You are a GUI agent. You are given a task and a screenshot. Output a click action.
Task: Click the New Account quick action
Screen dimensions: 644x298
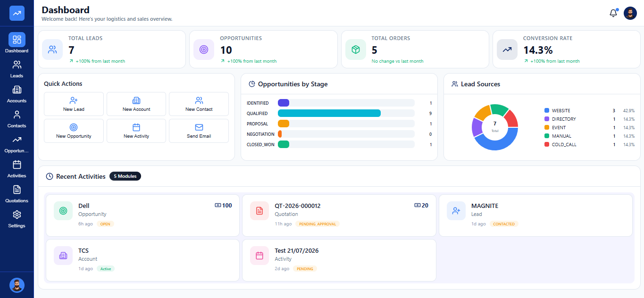click(136, 104)
